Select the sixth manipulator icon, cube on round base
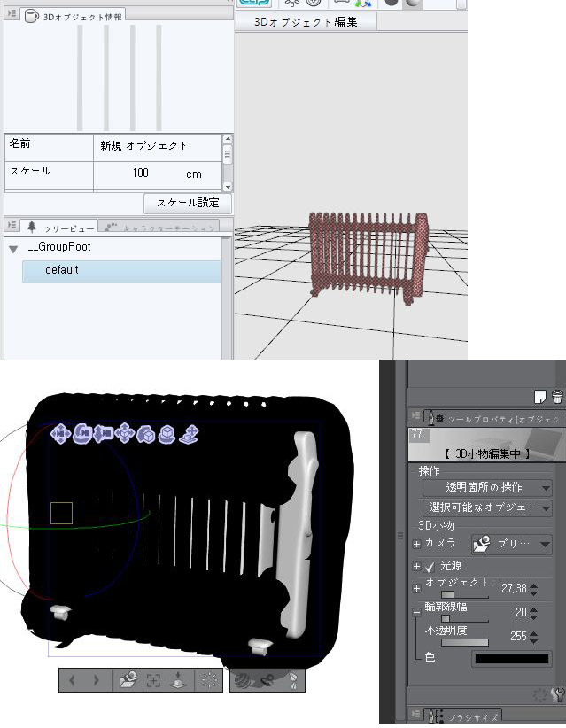This screenshot has height=728, width=566. [167, 434]
